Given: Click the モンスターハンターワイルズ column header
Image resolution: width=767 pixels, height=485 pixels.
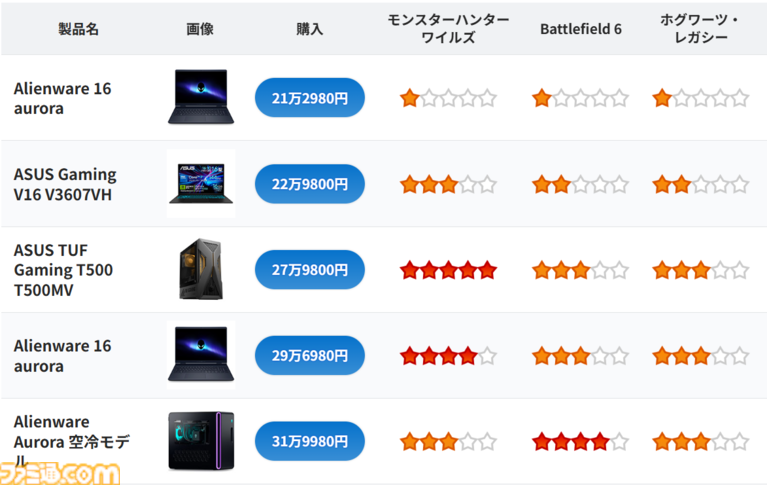Looking at the screenshot, I should click(x=448, y=29).
